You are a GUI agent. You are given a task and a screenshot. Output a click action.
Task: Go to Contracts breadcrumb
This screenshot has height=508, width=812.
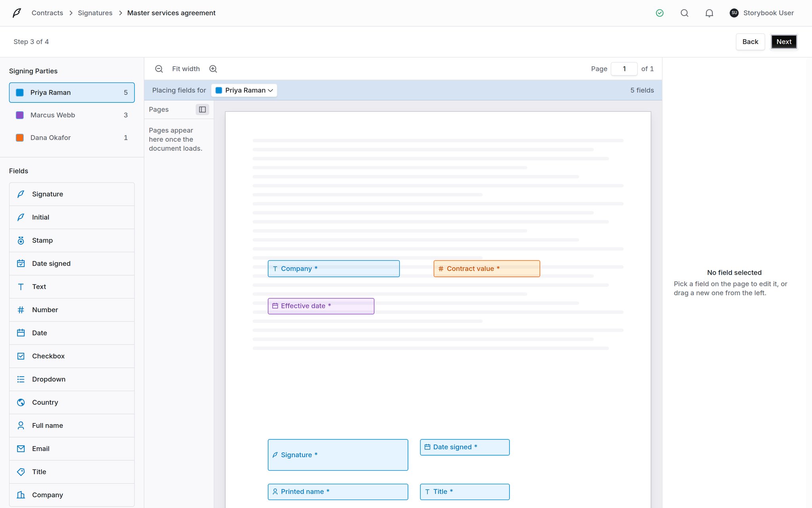(x=47, y=13)
